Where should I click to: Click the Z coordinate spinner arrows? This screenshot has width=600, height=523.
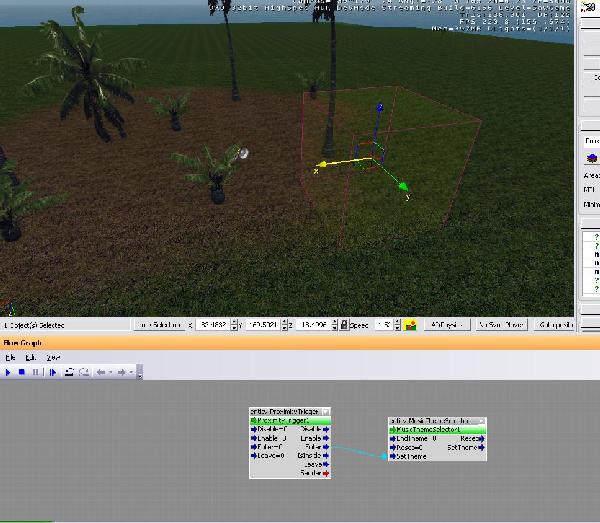(335, 325)
